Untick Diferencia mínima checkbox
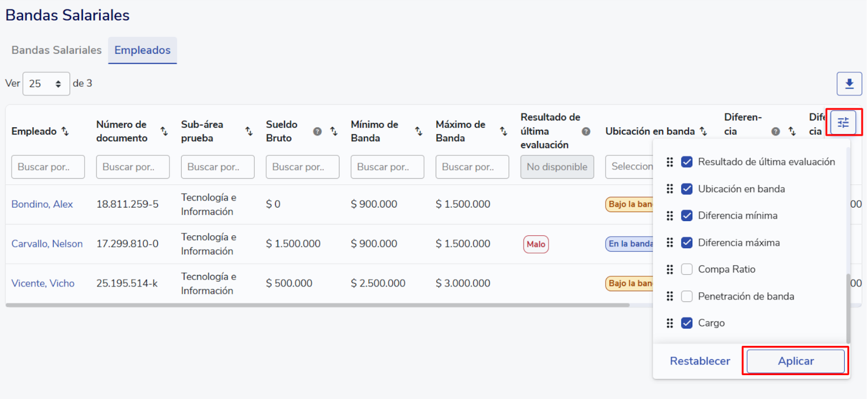Viewport: 868px width, 399px height. (x=687, y=216)
